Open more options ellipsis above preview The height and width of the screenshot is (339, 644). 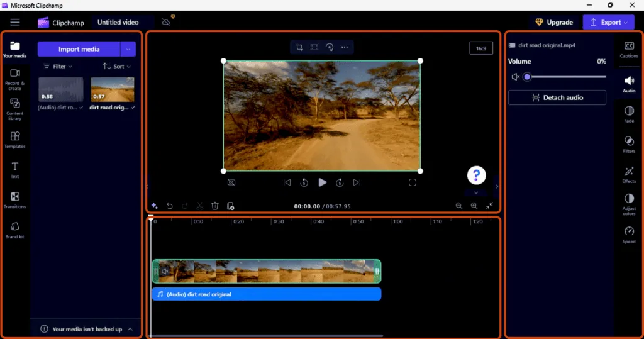tap(345, 47)
